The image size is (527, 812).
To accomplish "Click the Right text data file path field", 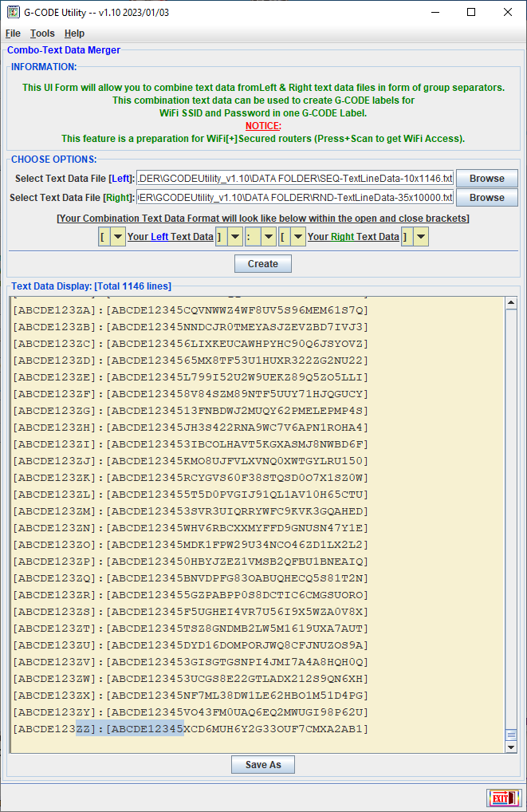I will point(295,197).
